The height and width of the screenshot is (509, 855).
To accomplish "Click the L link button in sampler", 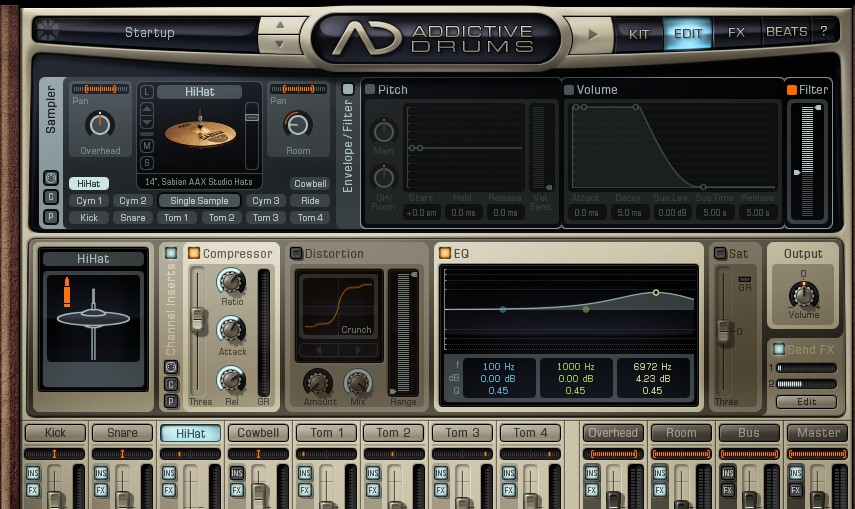I will (147, 92).
